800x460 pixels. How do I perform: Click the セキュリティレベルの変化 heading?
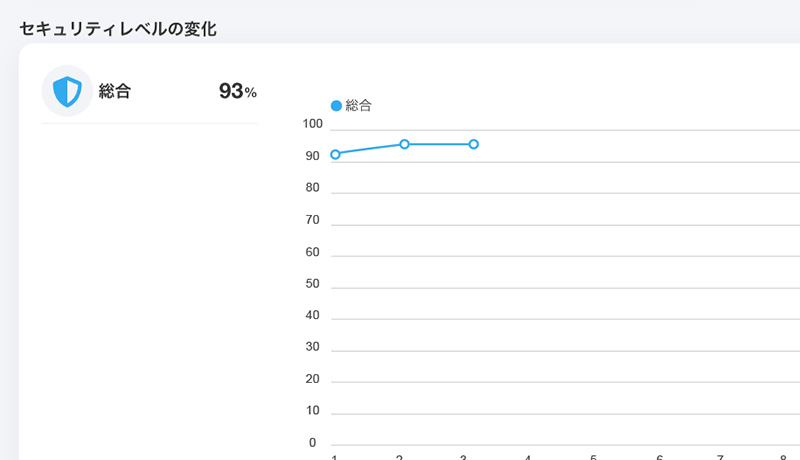click(x=118, y=29)
